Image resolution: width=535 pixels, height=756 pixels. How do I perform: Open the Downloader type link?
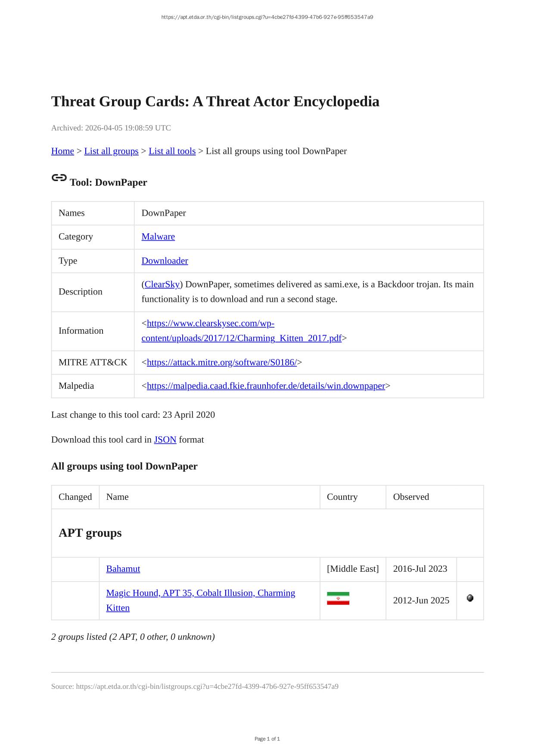[x=165, y=261]
